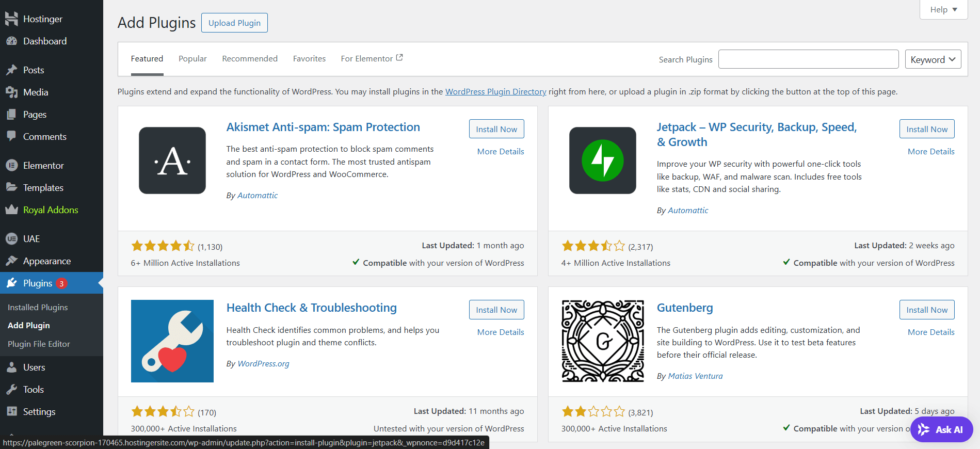Screen dimensions: 980x449
Task: Open the Dashboard gauge icon
Action: click(11, 41)
